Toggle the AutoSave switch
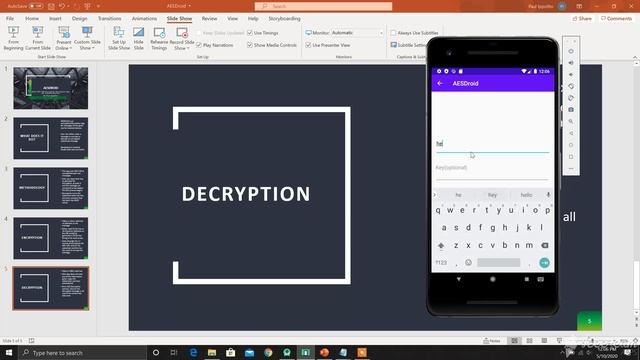Image resolution: width=640 pixels, height=360 pixels. tap(36, 6)
